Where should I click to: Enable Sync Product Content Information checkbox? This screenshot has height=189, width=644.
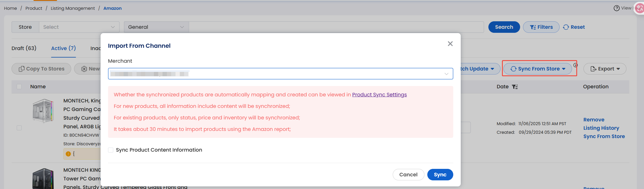point(111,150)
